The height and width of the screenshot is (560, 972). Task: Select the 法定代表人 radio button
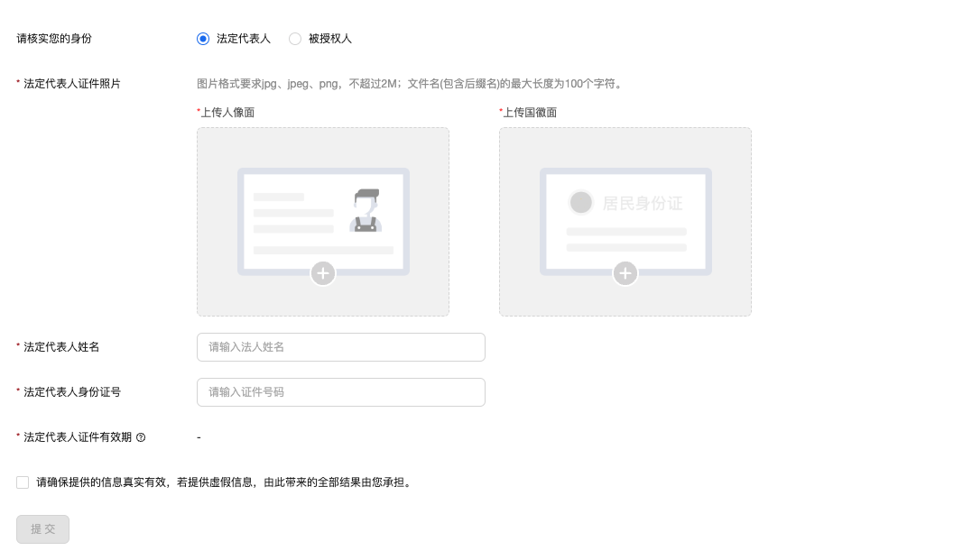pyautogui.click(x=203, y=39)
